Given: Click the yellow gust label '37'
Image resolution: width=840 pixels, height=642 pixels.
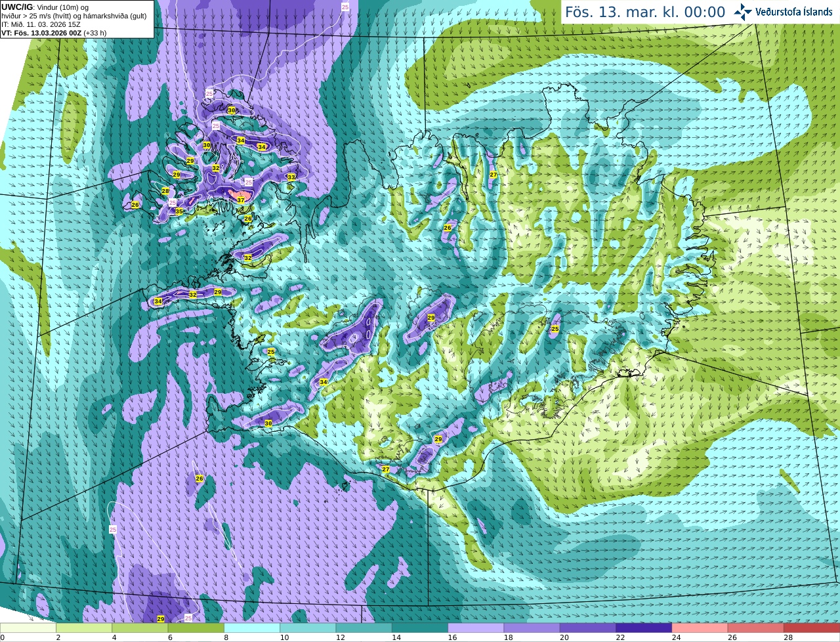Looking at the screenshot, I should (241, 200).
